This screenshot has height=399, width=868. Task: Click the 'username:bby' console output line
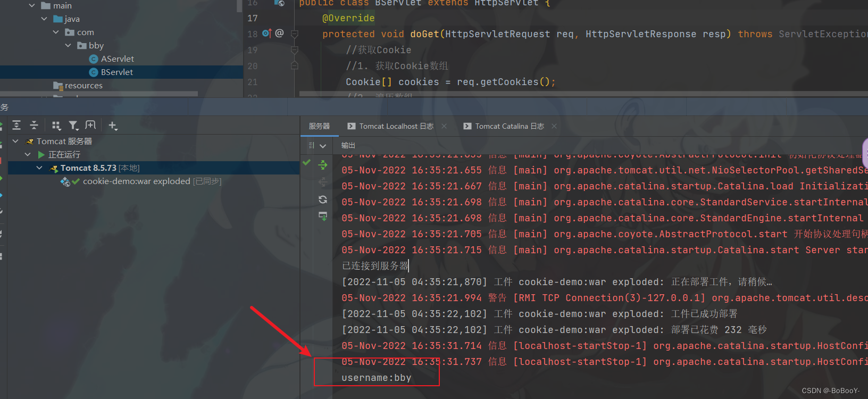(377, 378)
